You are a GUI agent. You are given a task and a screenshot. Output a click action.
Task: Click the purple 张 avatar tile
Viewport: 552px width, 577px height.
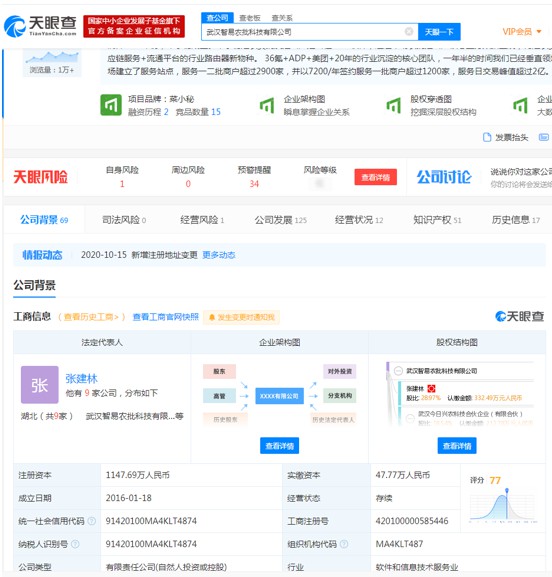pyautogui.click(x=39, y=385)
